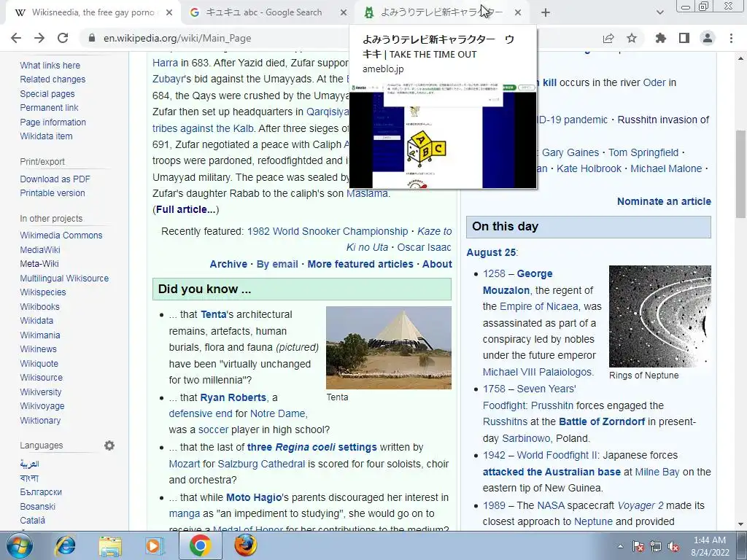The image size is (747, 560).
Task: Open the taskbar clock and date
Action: point(710,546)
